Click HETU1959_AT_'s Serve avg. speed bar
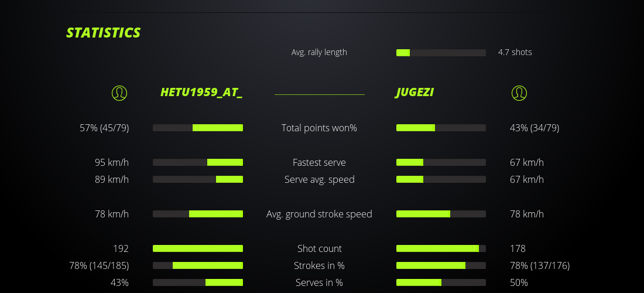Viewport: 644px width, 293px height. (x=198, y=179)
